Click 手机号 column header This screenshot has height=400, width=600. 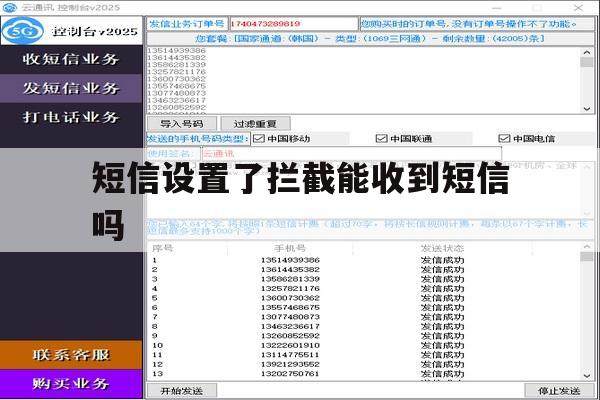point(290,248)
